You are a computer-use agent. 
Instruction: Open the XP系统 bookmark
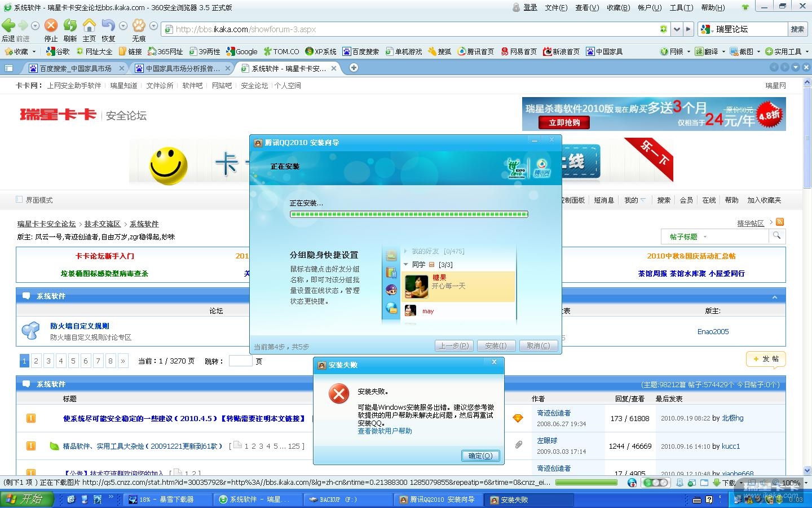point(321,51)
